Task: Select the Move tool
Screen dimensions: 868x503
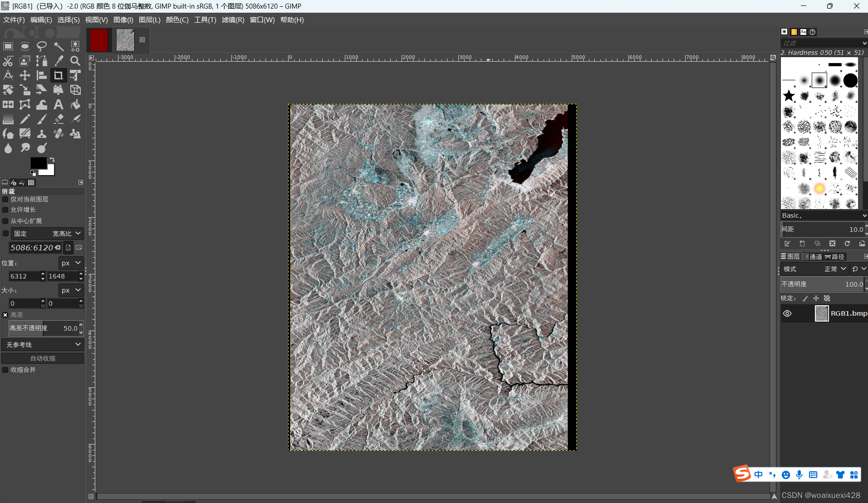Action: click(x=25, y=75)
